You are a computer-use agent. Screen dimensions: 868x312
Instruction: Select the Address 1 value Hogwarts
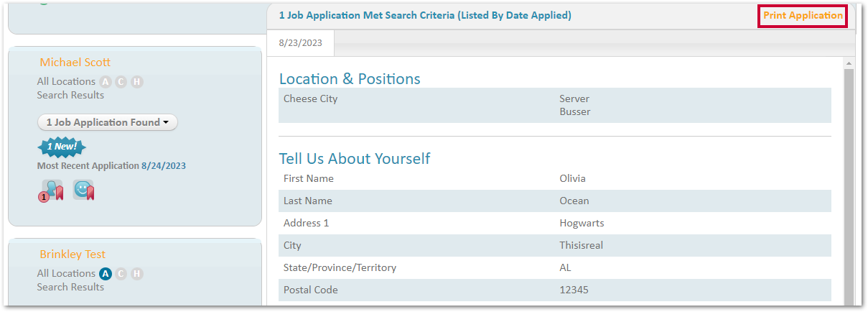[x=582, y=223]
